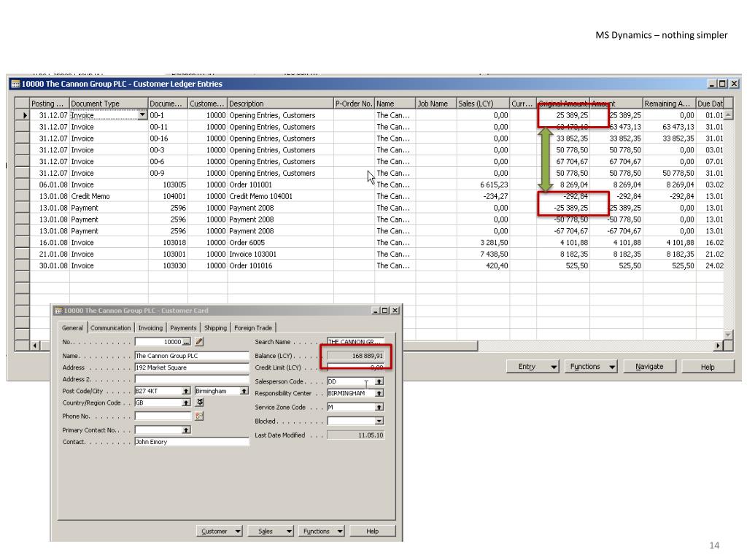747x560 pixels.
Task: Click Customer Card window title icon
Action: tap(58, 311)
